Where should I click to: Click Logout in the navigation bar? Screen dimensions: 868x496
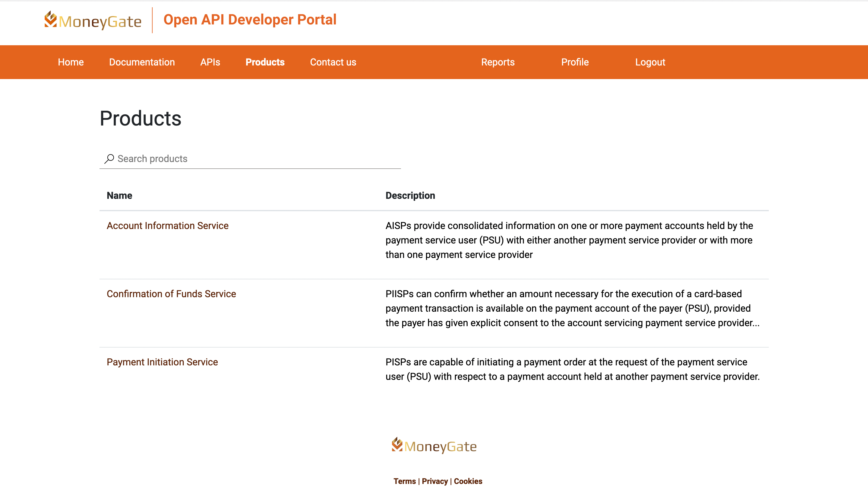click(x=650, y=62)
